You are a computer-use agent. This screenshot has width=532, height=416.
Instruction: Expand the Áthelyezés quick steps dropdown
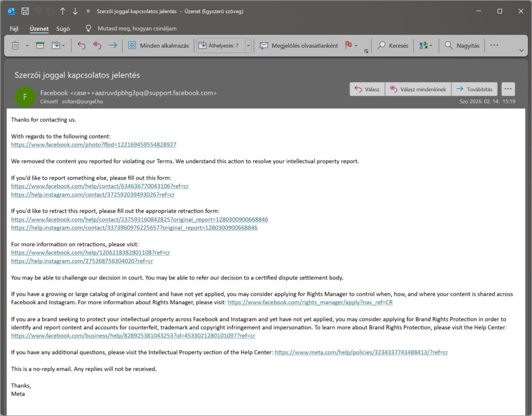[x=248, y=46]
